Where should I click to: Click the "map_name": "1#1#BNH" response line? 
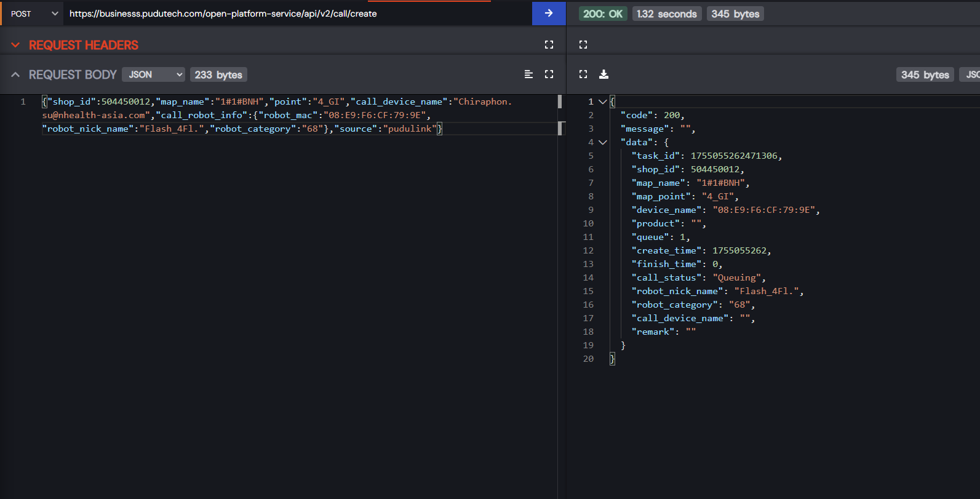coord(690,183)
